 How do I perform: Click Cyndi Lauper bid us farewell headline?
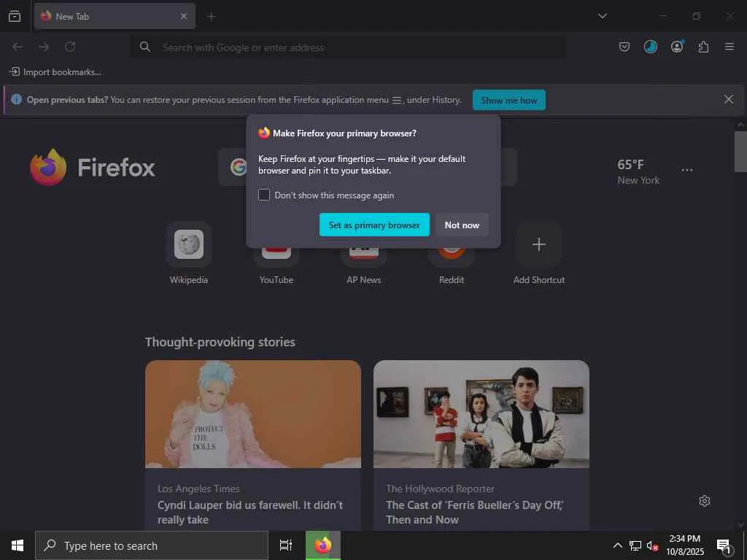coord(250,513)
